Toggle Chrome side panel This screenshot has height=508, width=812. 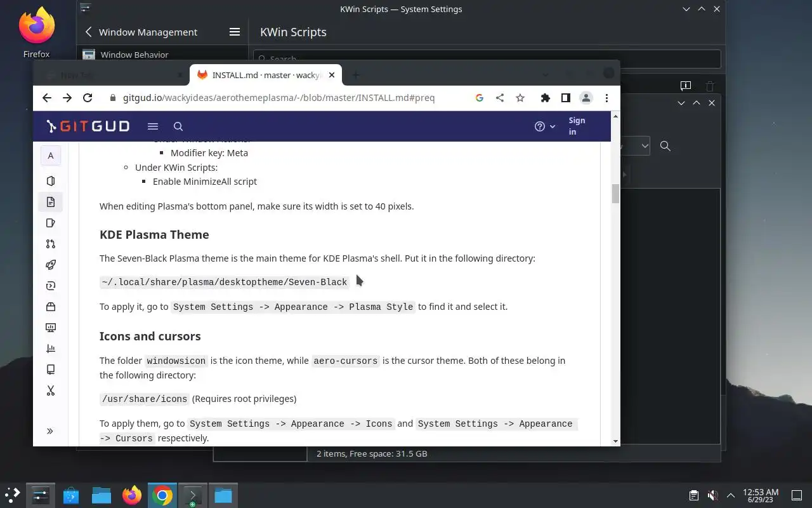[x=565, y=98]
